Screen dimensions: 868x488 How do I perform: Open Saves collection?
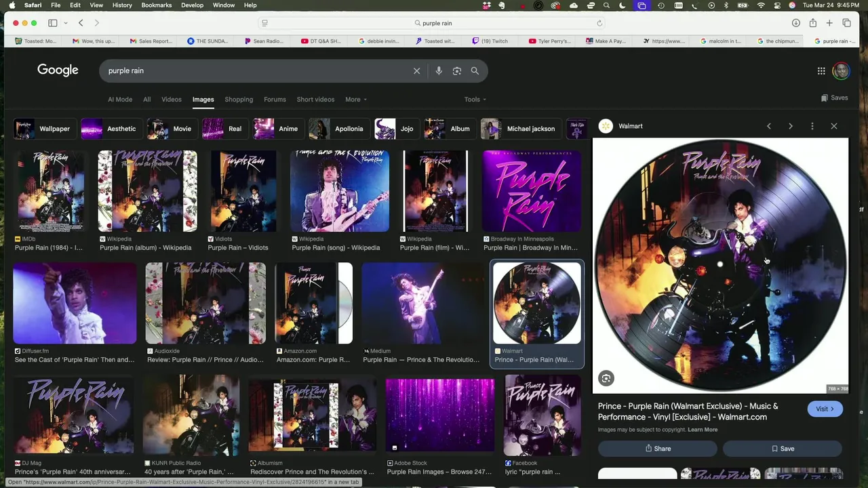[x=834, y=98]
